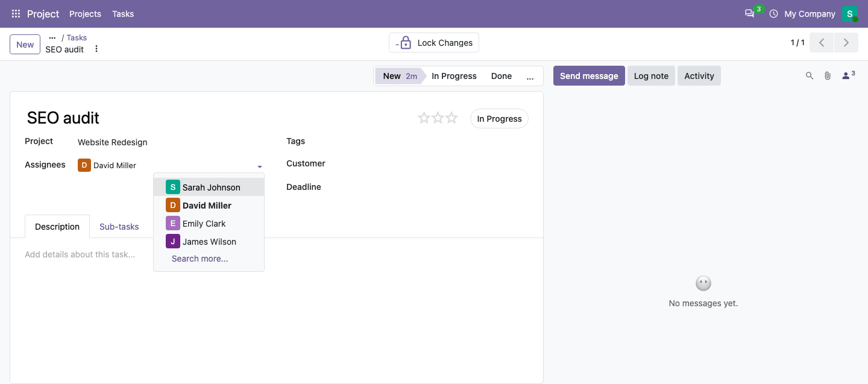This screenshot has height=384, width=868.
Task: Switch to the Description tab
Action: (57, 227)
